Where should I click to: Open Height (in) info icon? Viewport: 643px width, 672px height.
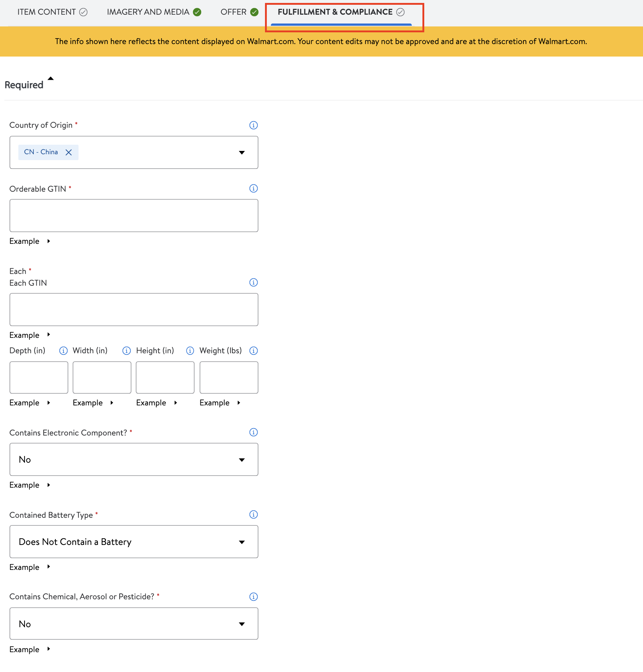coord(190,351)
